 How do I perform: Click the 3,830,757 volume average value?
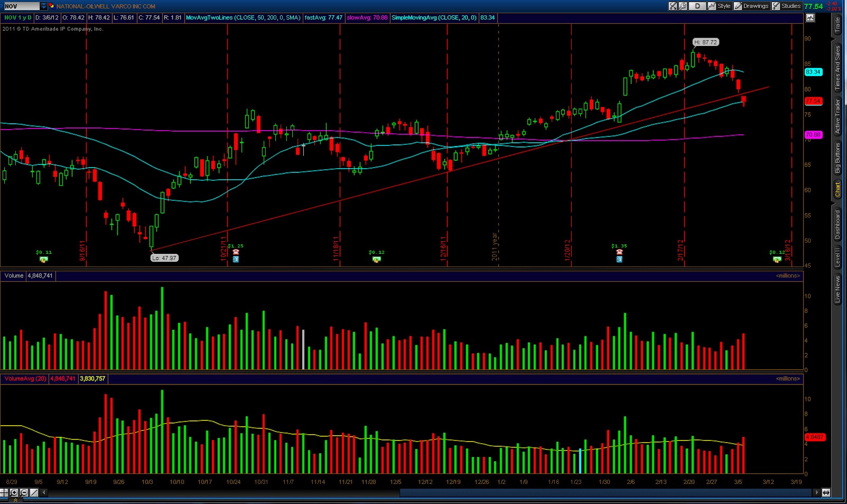click(x=93, y=379)
